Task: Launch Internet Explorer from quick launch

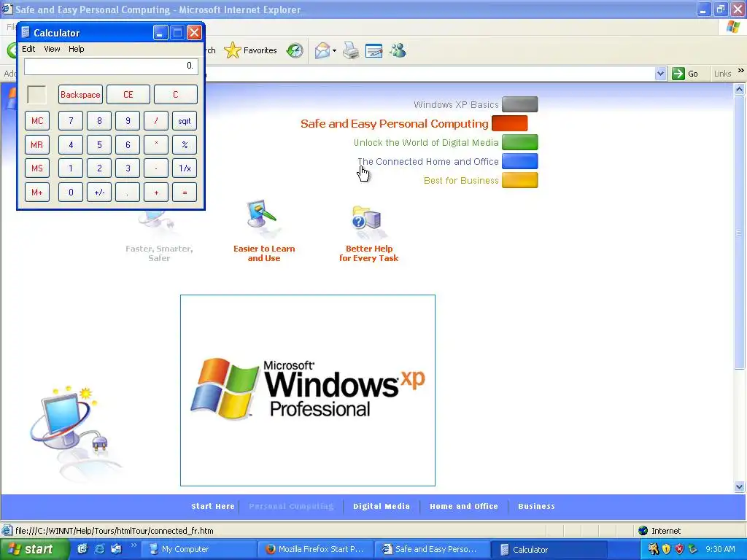Action: click(99, 549)
